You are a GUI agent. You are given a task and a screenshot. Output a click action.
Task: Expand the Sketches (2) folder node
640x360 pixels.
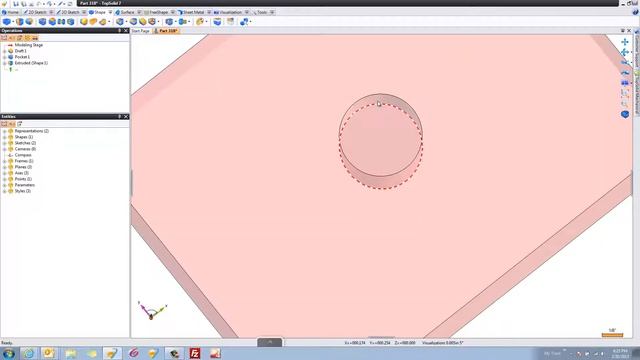click(4, 143)
